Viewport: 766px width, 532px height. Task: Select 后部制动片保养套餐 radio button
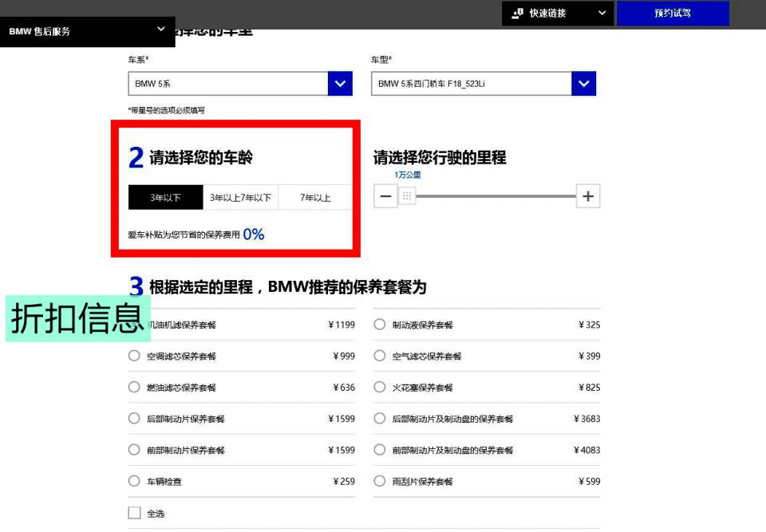coord(134,418)
